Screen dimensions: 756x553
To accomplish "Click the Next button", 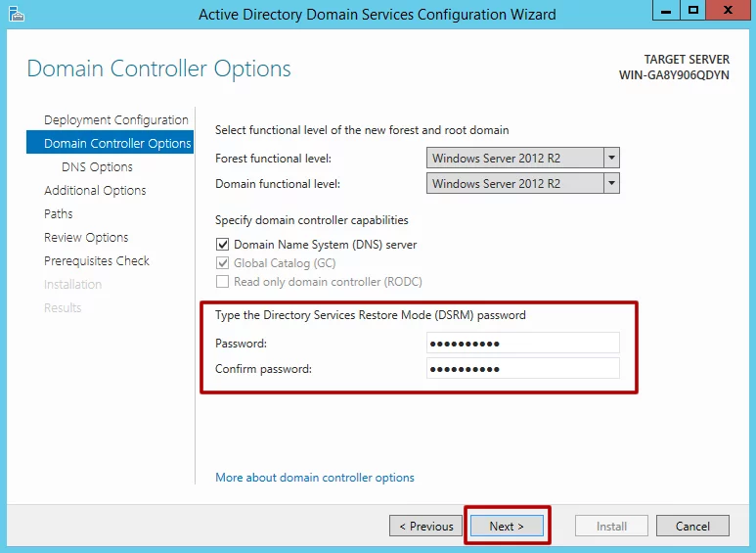I will (x=507, y=526).
